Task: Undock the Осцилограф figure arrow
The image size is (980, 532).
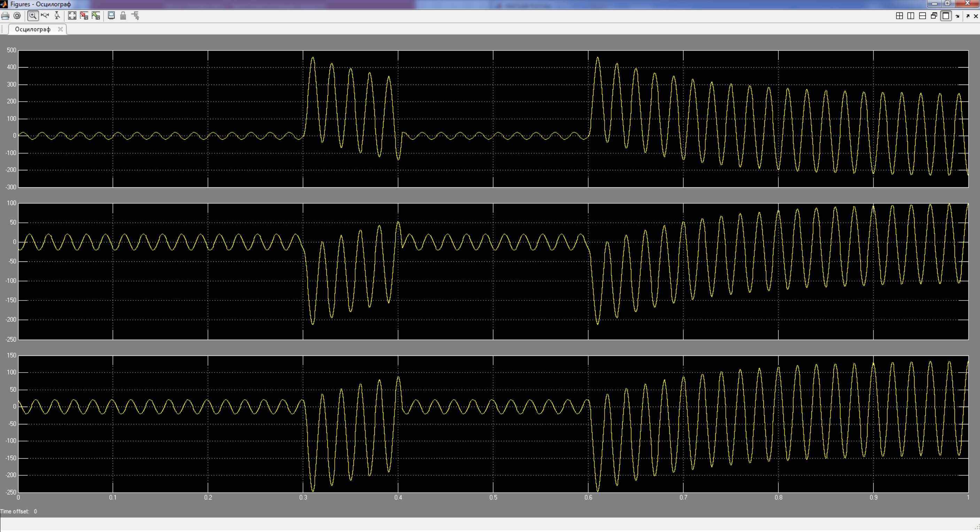Action: 968,16
